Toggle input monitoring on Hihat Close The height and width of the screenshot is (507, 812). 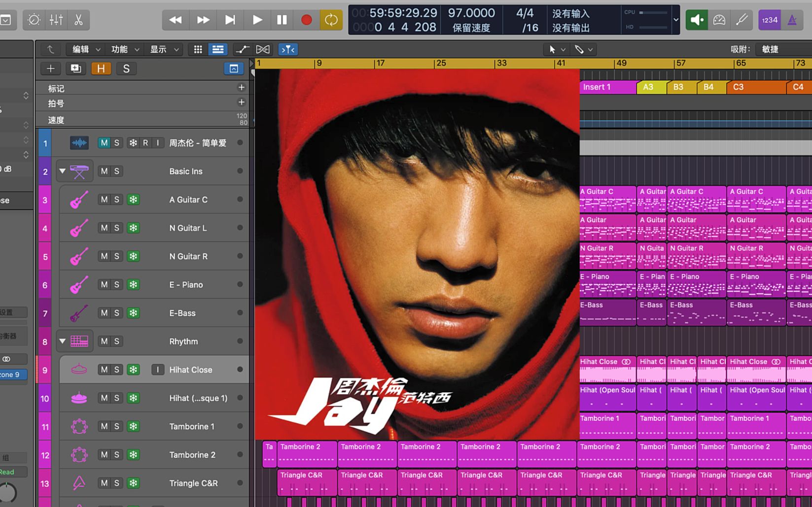pos(158,370)
